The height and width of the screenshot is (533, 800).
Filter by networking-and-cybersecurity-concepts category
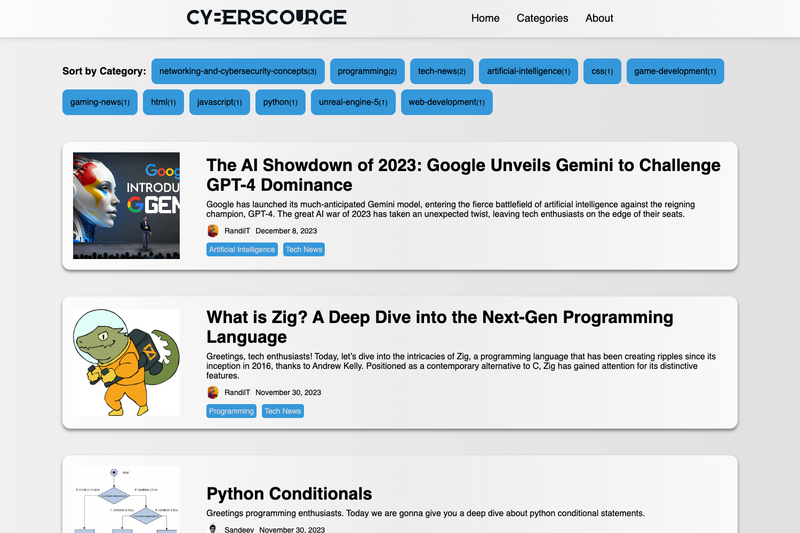point(238,71)
